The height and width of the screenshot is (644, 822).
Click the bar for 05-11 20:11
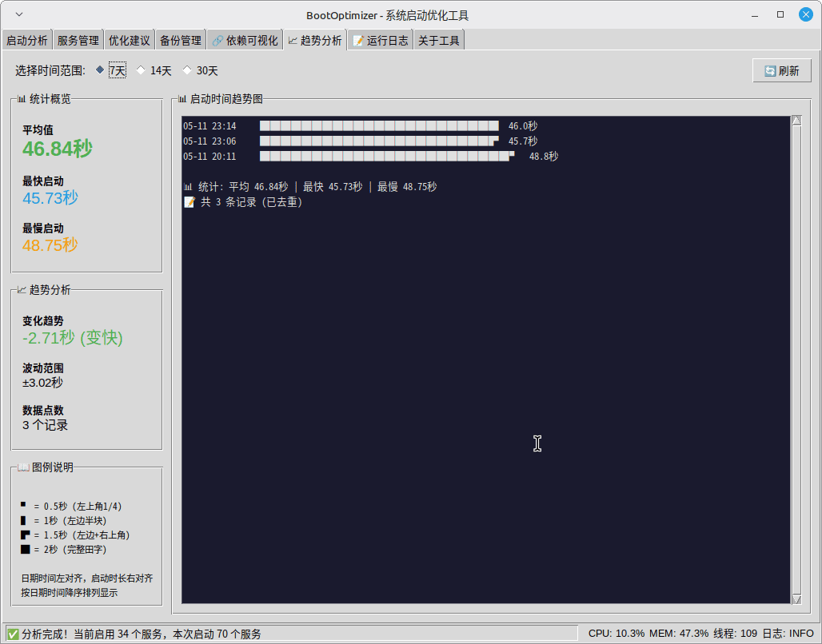click(x=387, y=156)
